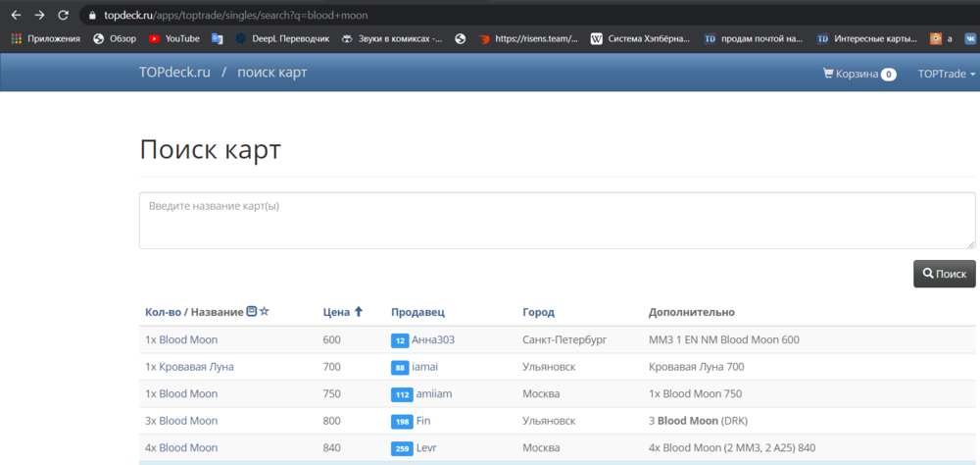Reload the page with the refresh icon
This screenshot has width=980, height=465.
pyautogui.click(x=64, y=16)
